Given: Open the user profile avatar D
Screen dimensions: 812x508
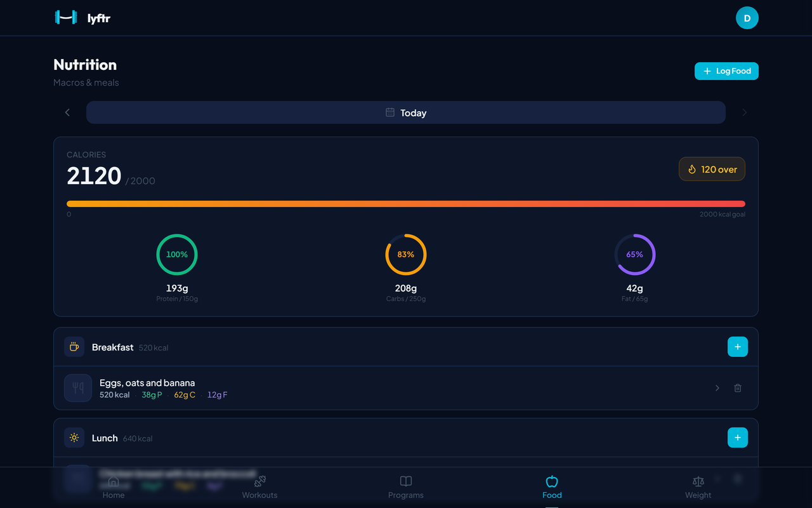Looking at the screenshot, I should 747,18.
